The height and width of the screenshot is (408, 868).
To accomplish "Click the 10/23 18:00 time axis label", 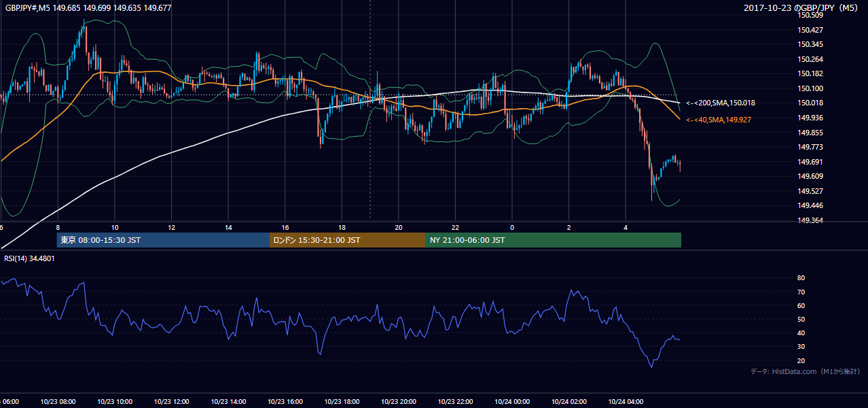I will [342, 402].
